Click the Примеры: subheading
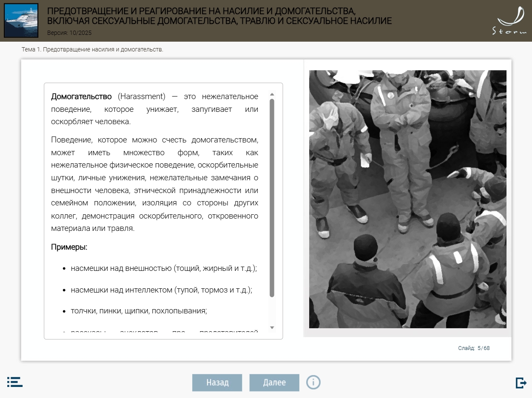This screenshot has height=398, width=532. 69,247
